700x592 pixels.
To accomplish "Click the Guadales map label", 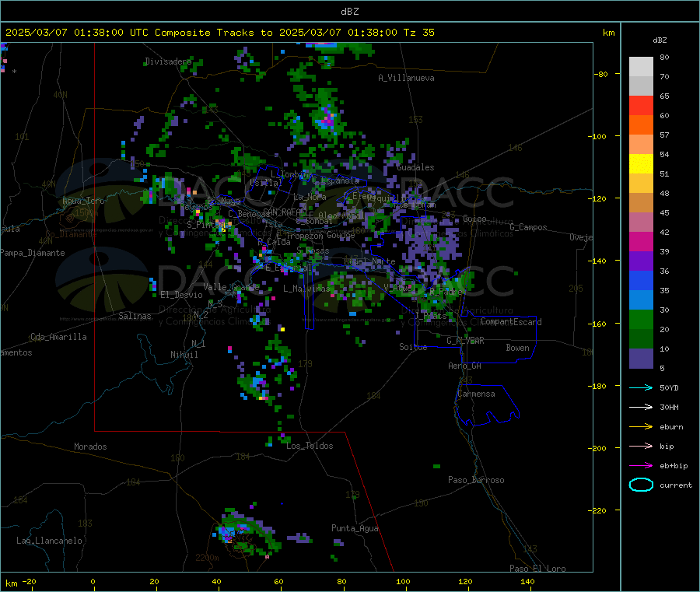I will click(415, 167).
